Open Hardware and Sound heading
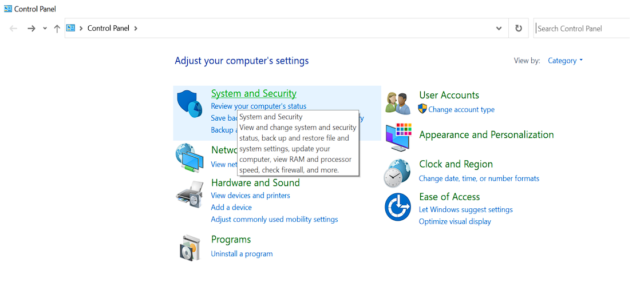Viewport: 644px width, 294px height. click(x=255, y=182)
